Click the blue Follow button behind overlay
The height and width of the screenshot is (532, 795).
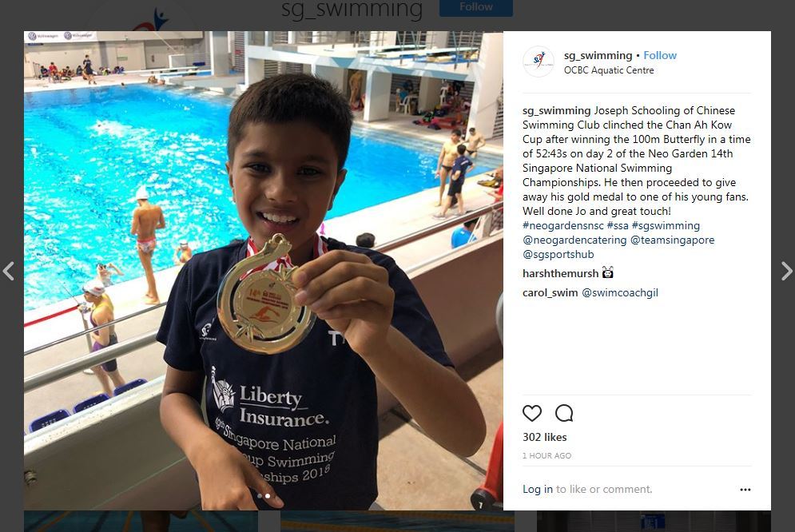(x=476, y=7)
